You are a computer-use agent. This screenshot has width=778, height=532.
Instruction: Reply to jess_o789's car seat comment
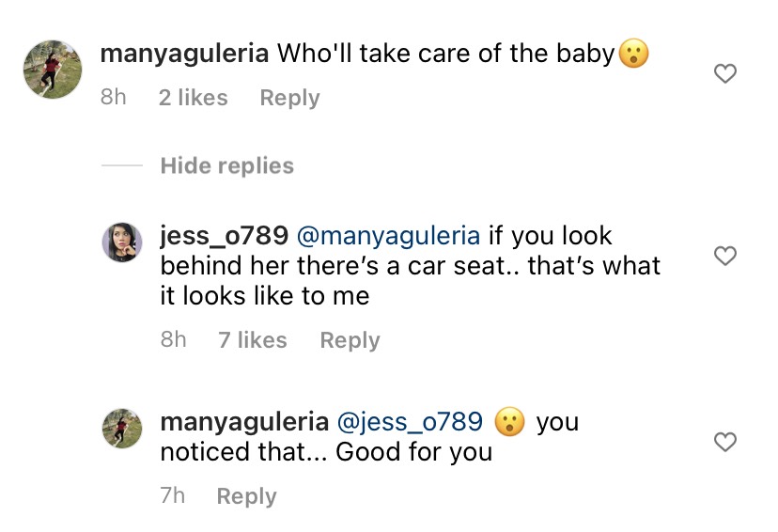(x=350, y=340)
